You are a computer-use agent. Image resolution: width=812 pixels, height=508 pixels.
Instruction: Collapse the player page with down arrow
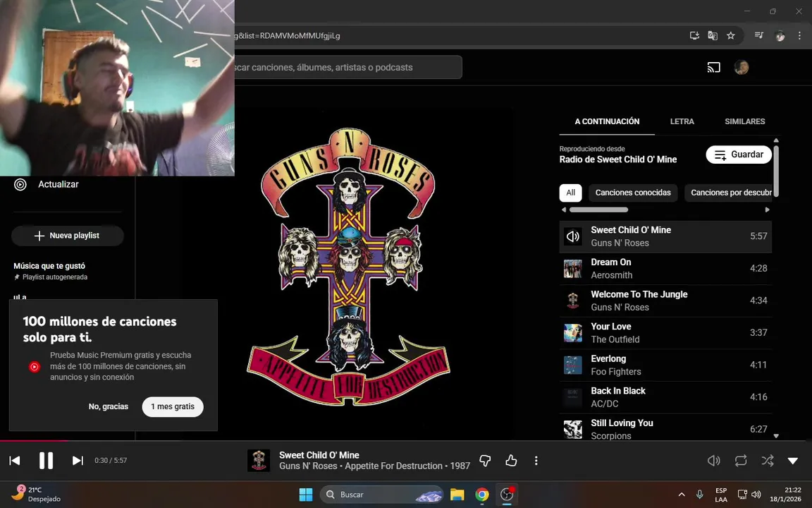tap(793, 460)
